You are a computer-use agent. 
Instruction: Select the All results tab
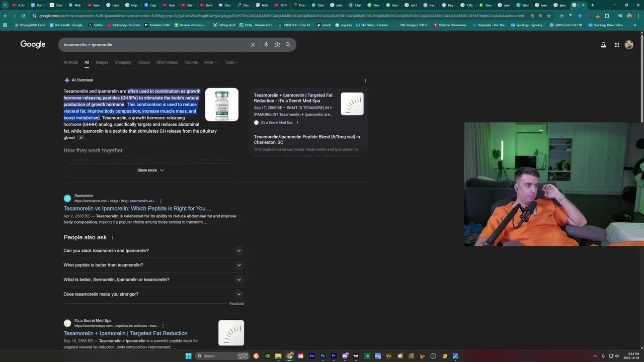[x=87, y=62]
